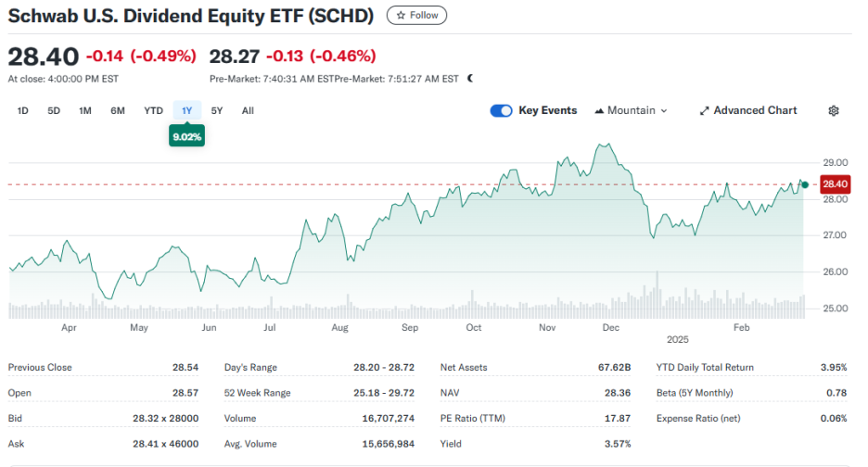Click the red 28.40 price label on chart
868x467 pixels.
tap(835, 184)
